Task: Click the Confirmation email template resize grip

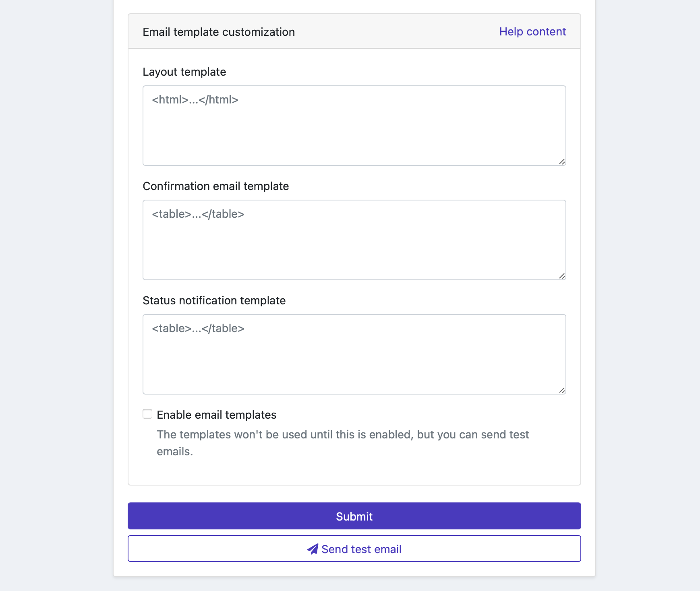Action: pyautogui.click(x=562, y=276)
